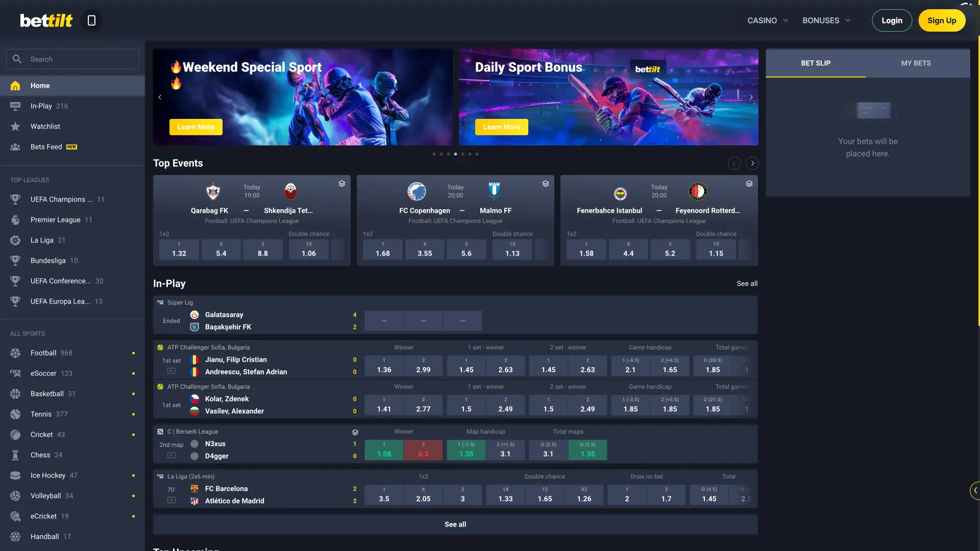Image resolution: width=980 pixels, height=551 pixels.
Task: Select the last banner carousel dot
Action: (x=477, y=154)
